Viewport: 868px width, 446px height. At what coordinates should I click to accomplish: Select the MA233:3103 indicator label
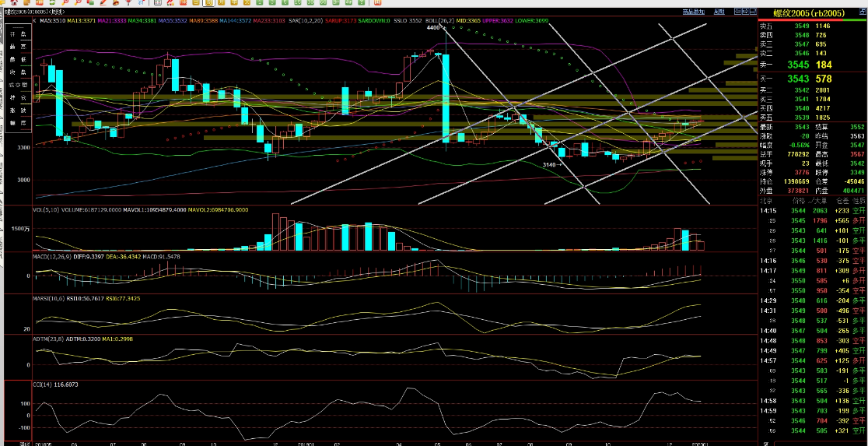[x=268, y=20]
